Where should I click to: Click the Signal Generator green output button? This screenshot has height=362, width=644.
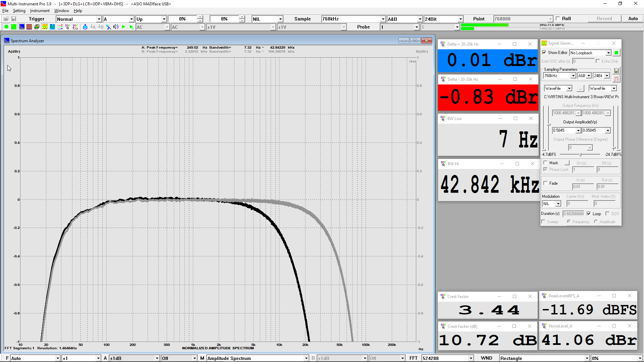click(616, 53)
